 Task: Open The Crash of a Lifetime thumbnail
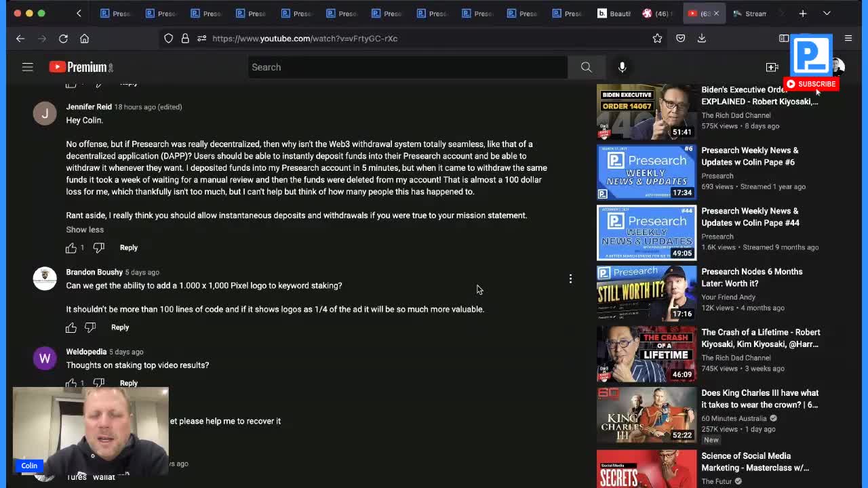(646, 354)
